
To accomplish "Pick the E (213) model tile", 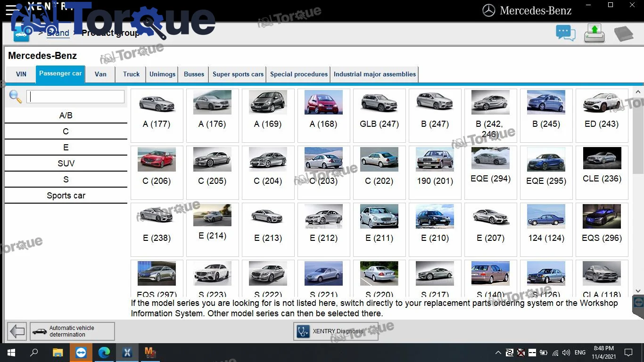I will [x=268, y=230].
